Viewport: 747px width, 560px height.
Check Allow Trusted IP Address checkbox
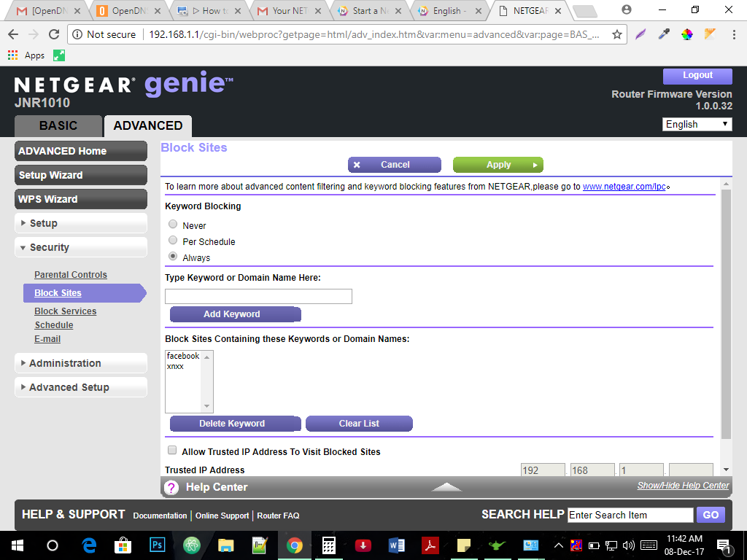pyautogui.click(x=172, y=451)
